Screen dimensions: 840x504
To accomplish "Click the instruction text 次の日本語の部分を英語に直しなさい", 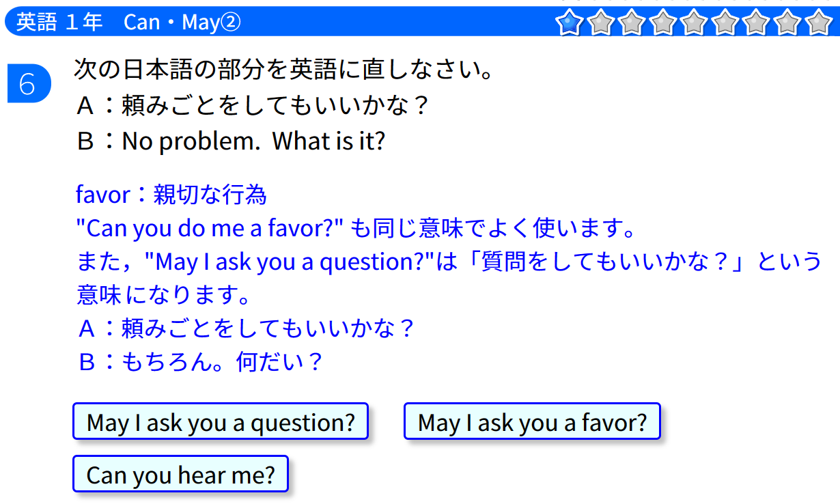I will [283, 70].
